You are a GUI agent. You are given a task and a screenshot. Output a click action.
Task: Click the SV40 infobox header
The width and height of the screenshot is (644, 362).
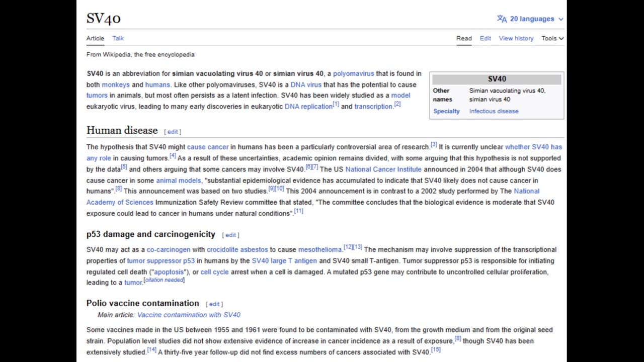click(x=497, y=79)
